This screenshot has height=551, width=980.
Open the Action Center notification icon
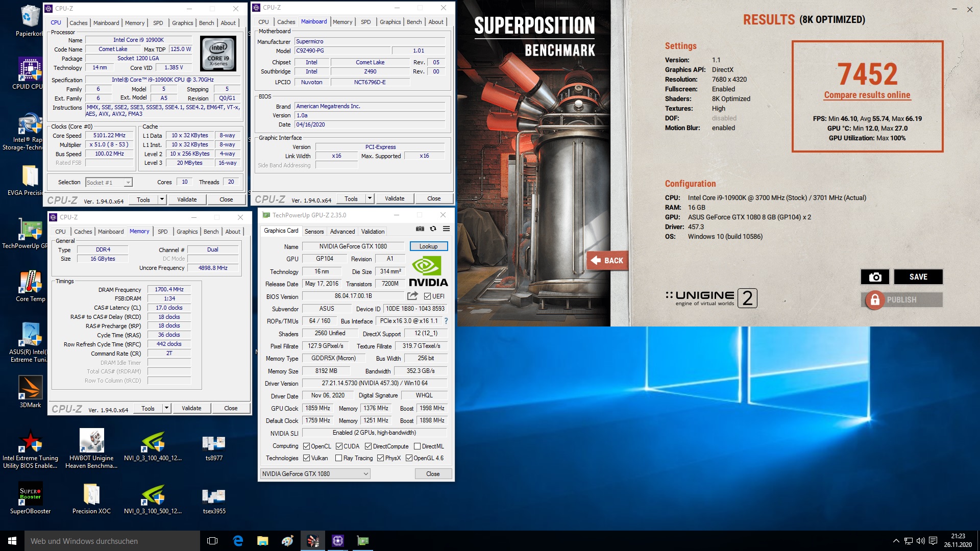tap(933, 541)
